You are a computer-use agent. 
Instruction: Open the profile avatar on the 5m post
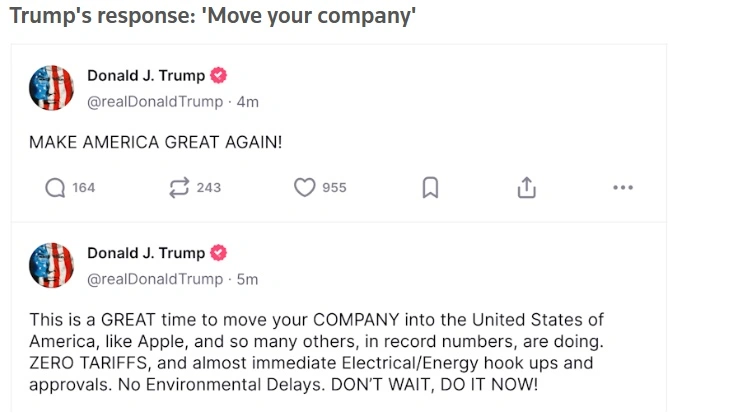tap(52, 265)
